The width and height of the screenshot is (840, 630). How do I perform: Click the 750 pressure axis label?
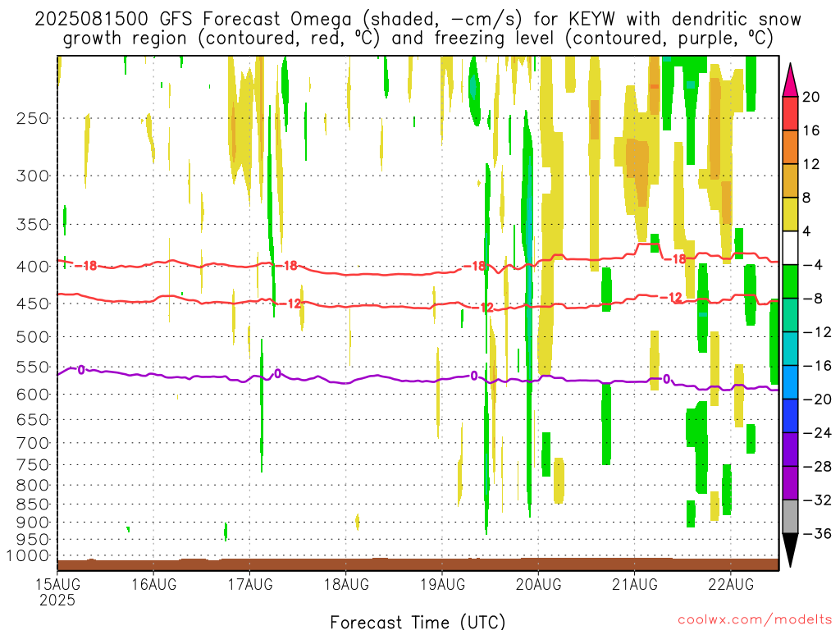(33, 465)
